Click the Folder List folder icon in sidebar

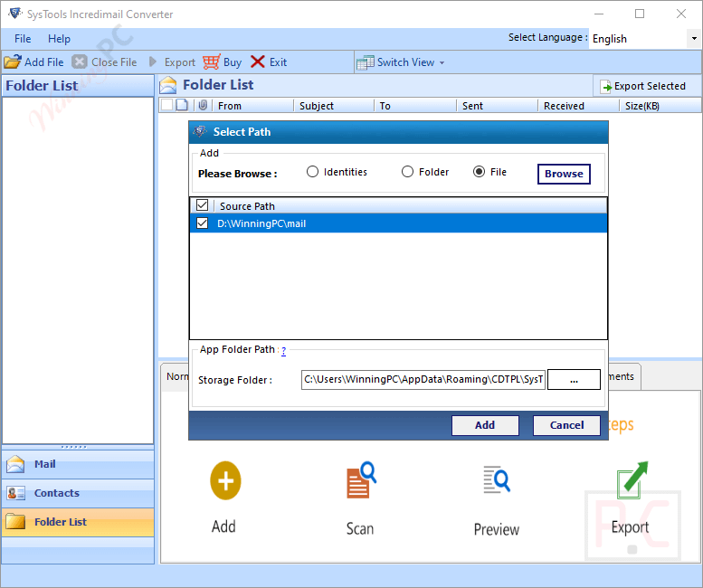(15, 522)
